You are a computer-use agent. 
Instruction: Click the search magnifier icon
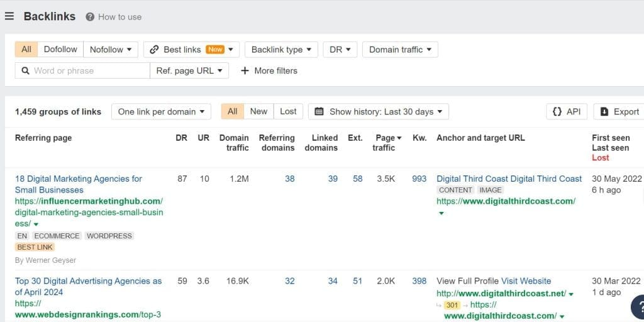click(25, 70)
